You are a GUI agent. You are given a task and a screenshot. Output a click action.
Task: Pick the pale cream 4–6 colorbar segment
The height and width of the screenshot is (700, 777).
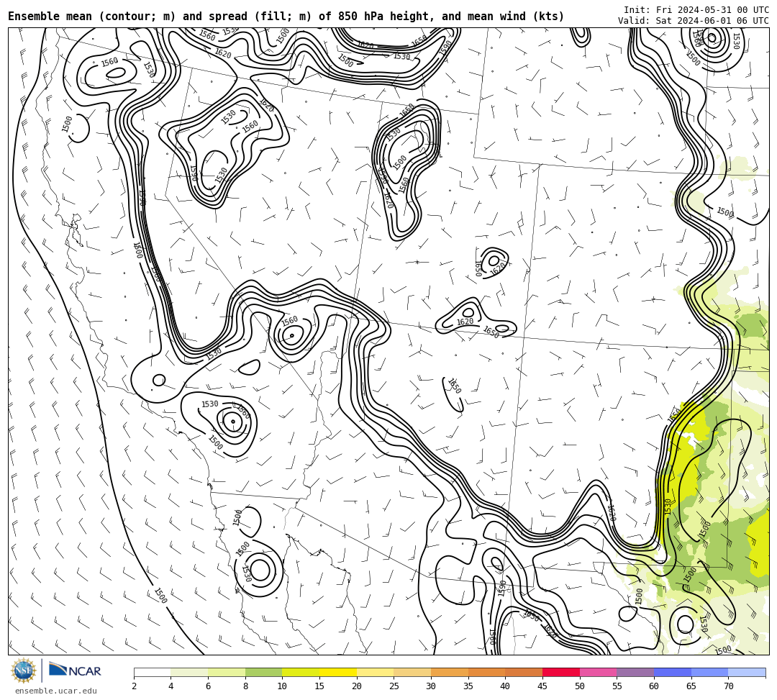189,672
